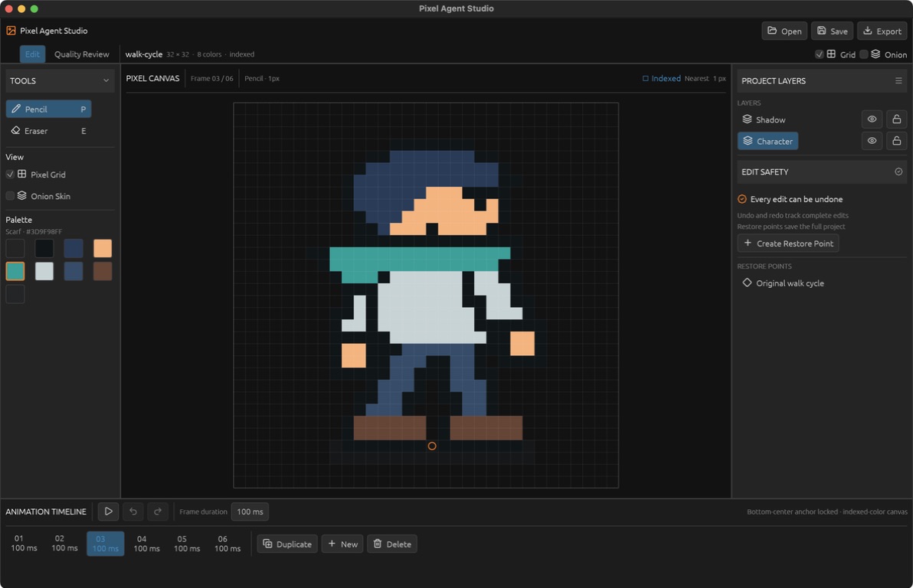Toggle the Indexed color mode option

click(662, 79)
